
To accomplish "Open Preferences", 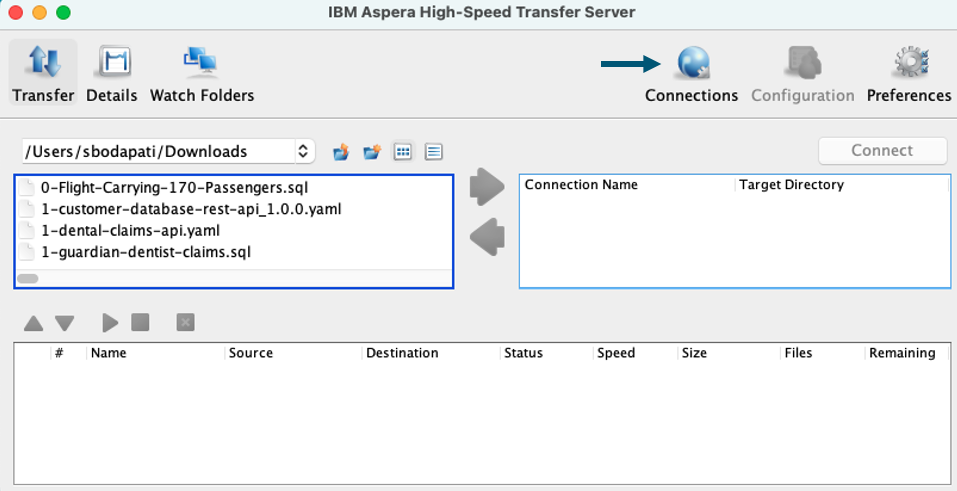I will (x=909, y=73).
